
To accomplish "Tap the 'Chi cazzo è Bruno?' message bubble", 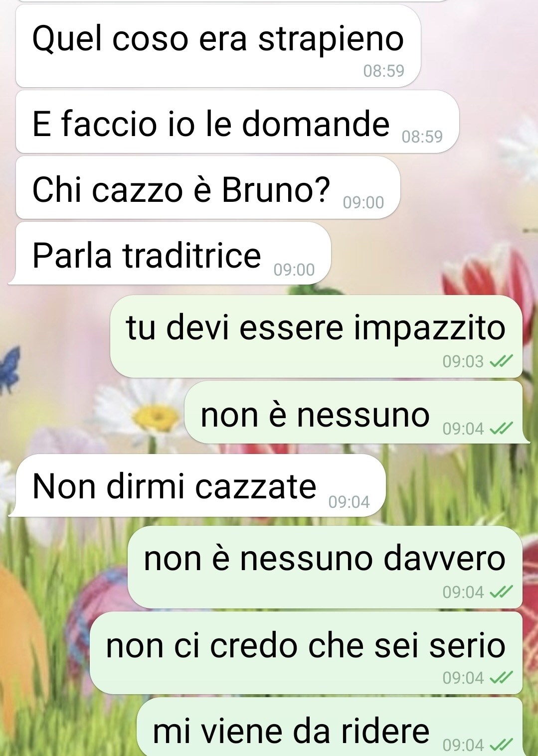I will (x=208, y=187).
